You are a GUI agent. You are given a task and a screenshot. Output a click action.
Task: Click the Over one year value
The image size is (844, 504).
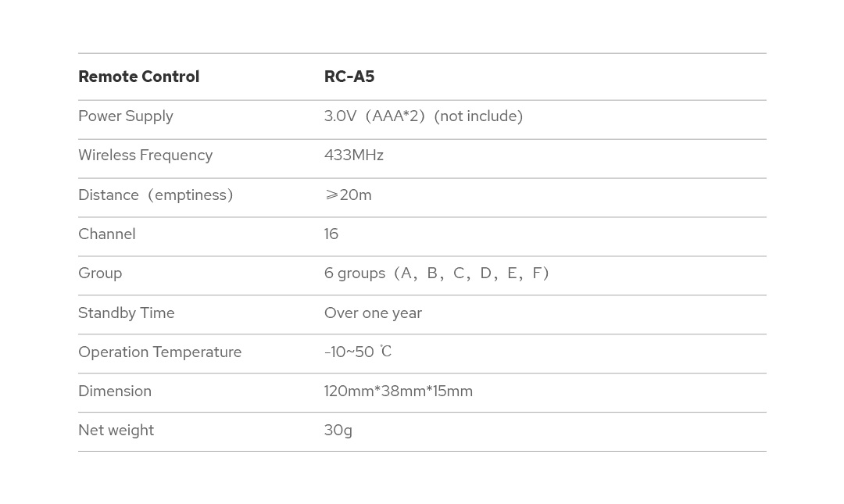point(373,313)
